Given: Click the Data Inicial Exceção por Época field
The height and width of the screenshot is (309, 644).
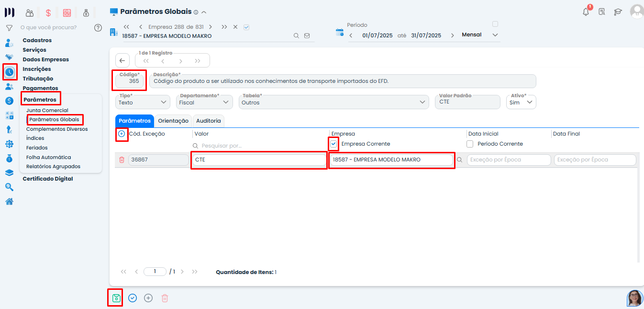Looking at the screenshot, I should point(509,160).
